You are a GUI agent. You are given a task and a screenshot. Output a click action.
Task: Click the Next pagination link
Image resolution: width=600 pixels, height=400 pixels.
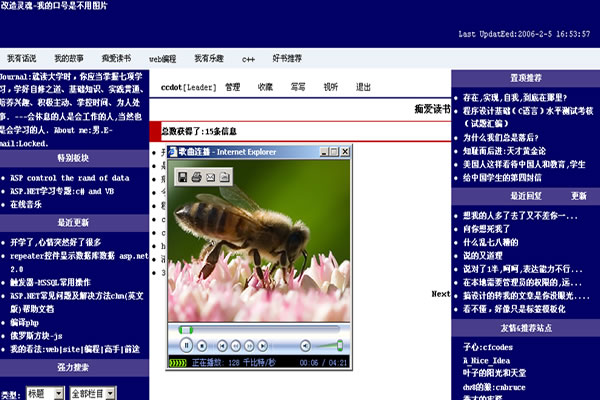click(x=441, y=294)
